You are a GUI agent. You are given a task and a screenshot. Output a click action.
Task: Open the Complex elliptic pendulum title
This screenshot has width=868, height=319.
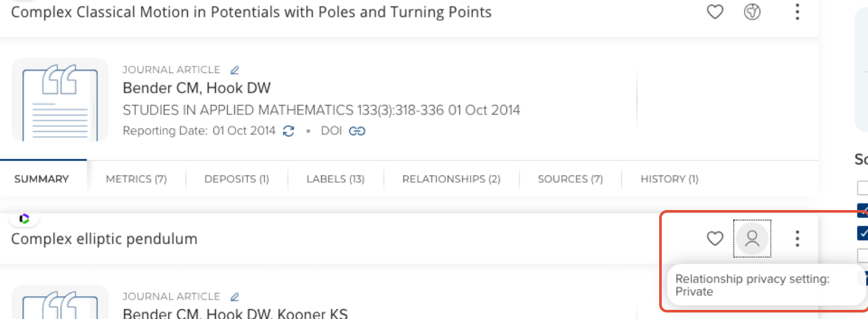click(104, 239)
